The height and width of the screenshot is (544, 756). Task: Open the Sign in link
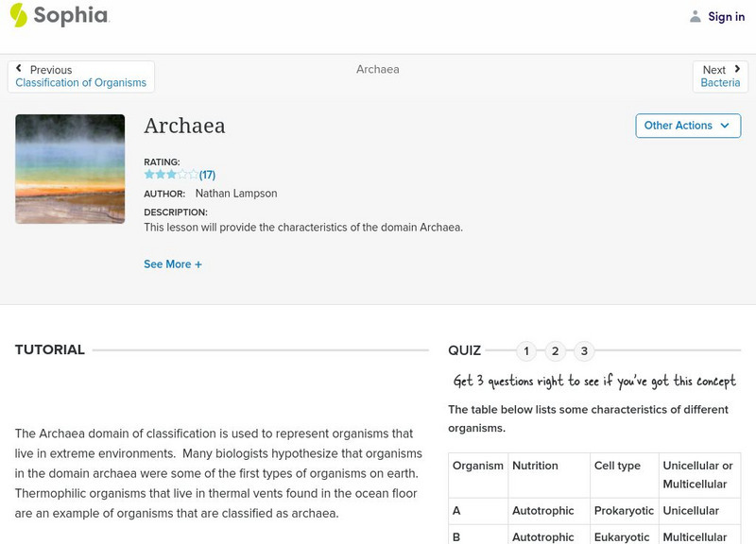pyautogui.click(x=726, y=16)
